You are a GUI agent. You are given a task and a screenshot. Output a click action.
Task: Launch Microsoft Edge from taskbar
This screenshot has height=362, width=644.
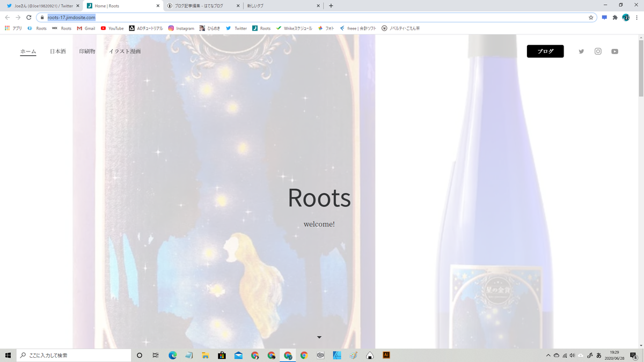[x=173, y=355]
